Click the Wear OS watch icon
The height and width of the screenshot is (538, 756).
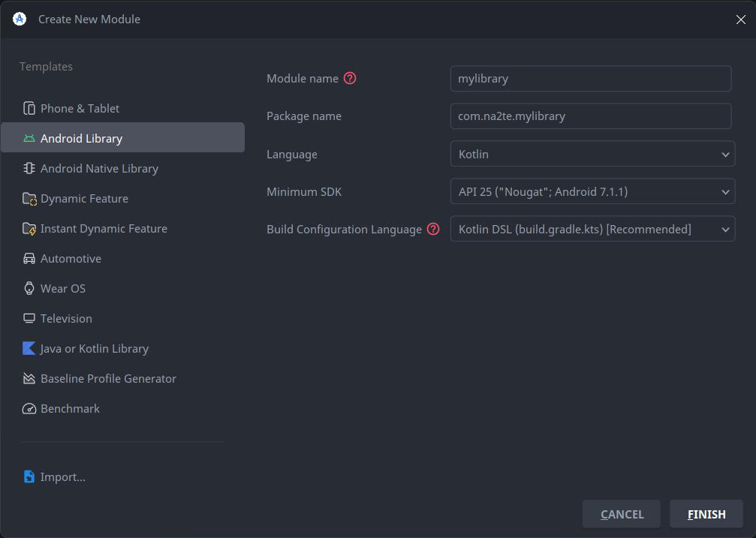point(29,289)
